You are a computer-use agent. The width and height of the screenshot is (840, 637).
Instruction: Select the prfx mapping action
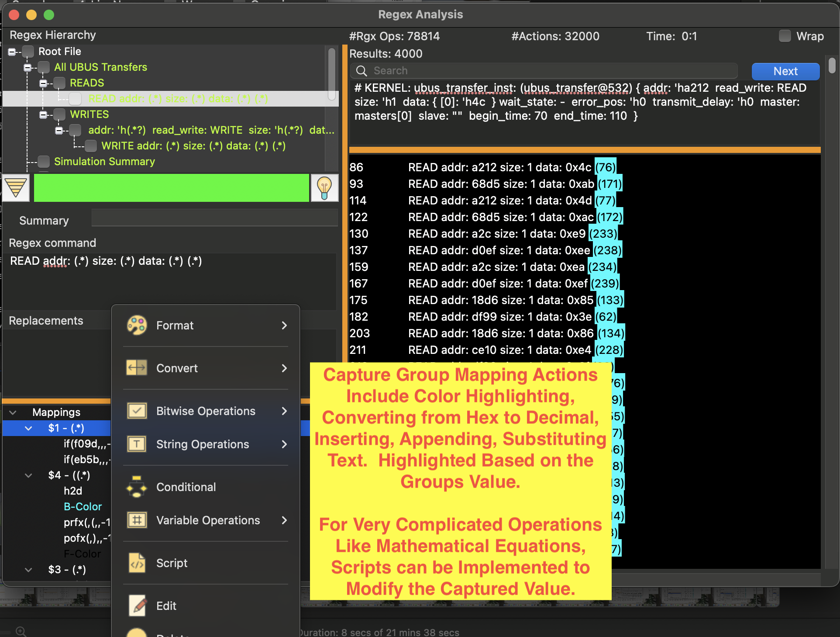point(87,523)
